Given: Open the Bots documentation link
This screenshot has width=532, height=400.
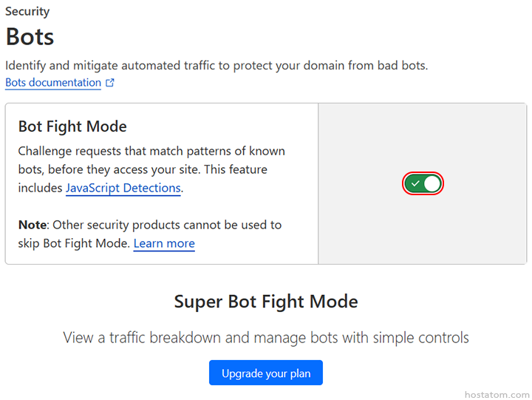Looking at the screenshot, I should click(53, 83).
